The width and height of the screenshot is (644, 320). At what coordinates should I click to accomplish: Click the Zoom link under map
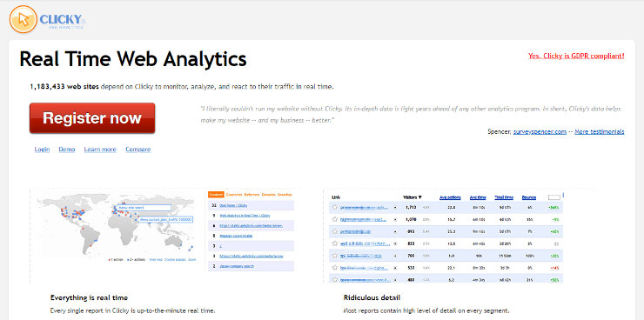[x=191, y=259]
